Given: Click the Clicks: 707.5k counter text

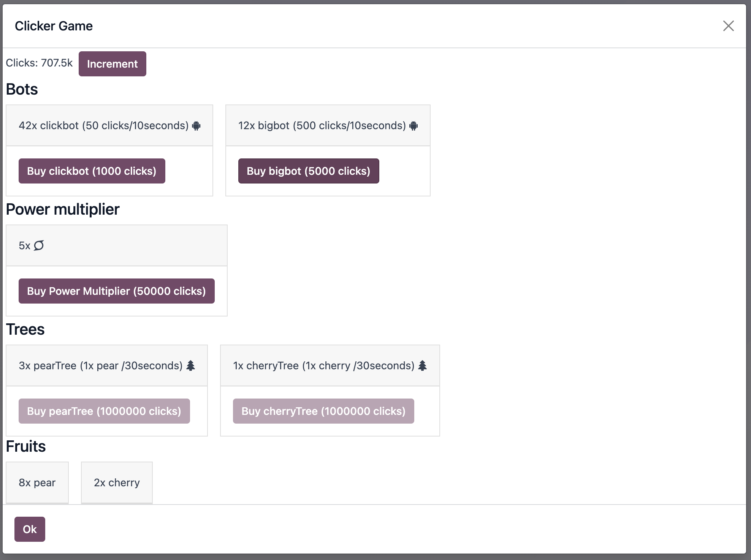Looking at the screenshot, I should point(38,63).
